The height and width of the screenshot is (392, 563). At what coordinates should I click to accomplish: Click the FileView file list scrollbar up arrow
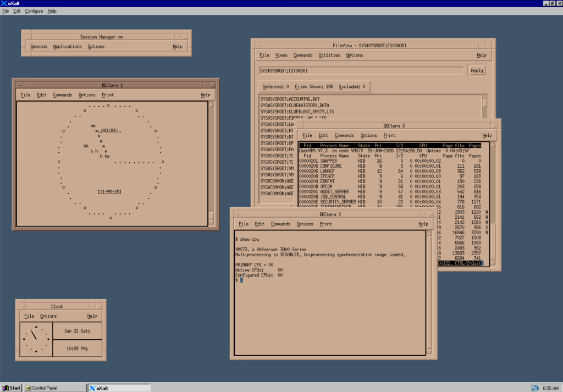485,97
